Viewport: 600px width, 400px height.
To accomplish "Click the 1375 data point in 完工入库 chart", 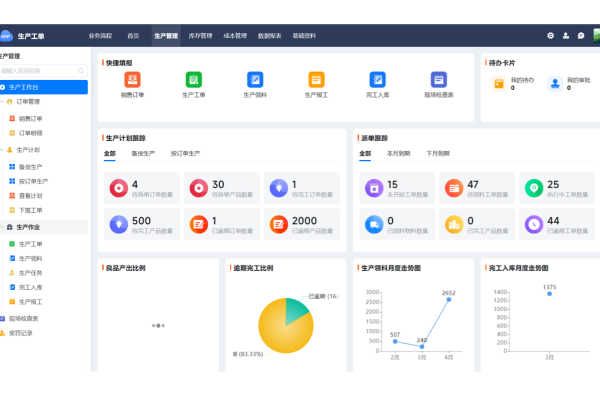I will (x=549, y=294).
